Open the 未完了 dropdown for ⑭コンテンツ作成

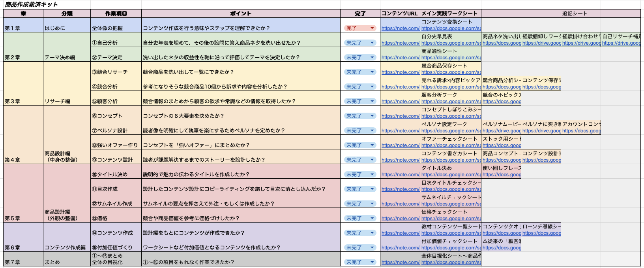click(360, 233)
